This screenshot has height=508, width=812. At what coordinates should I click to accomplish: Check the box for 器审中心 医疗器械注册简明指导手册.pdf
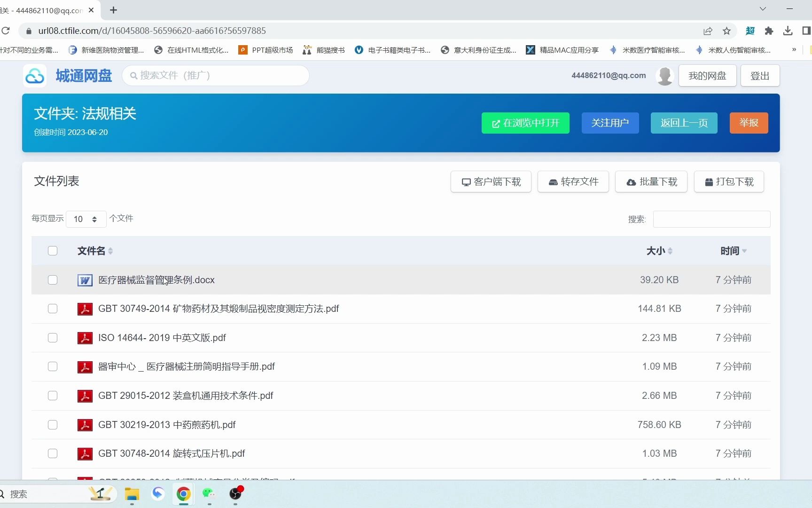(53, 366)
